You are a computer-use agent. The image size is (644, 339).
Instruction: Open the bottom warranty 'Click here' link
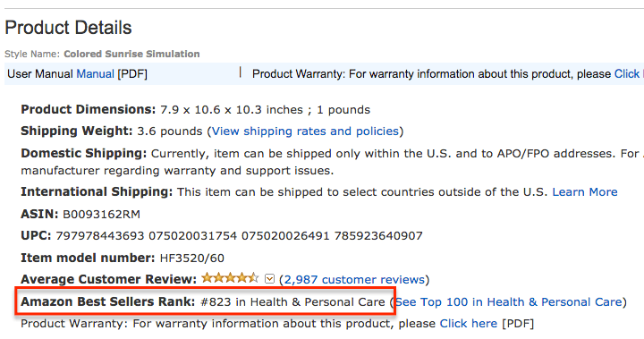[x=468, y=324]
